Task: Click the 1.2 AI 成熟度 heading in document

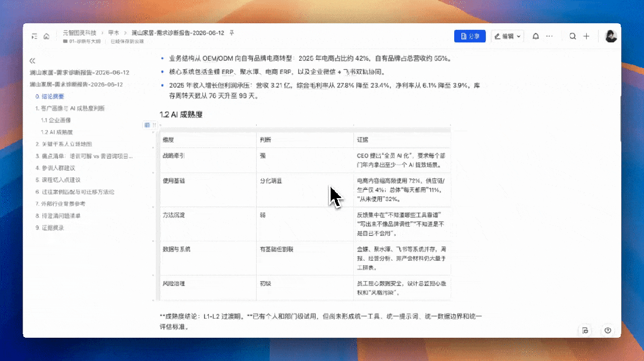Action: 181,115
